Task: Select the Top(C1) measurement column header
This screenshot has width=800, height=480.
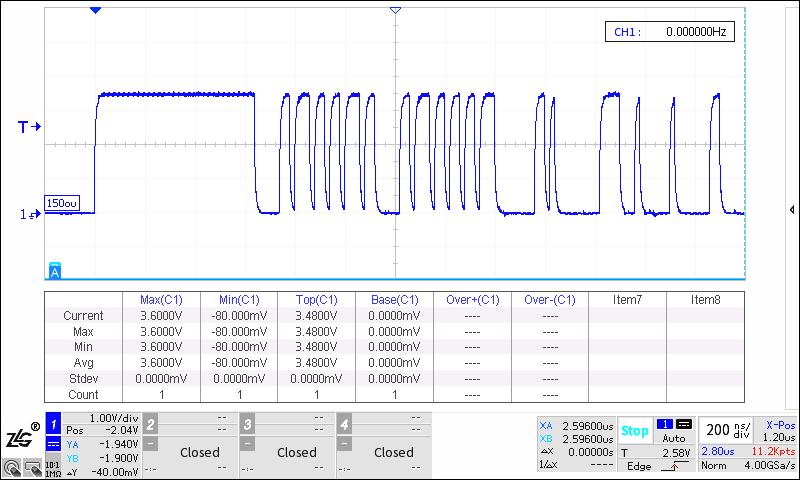Action: (x=315, y=299)
